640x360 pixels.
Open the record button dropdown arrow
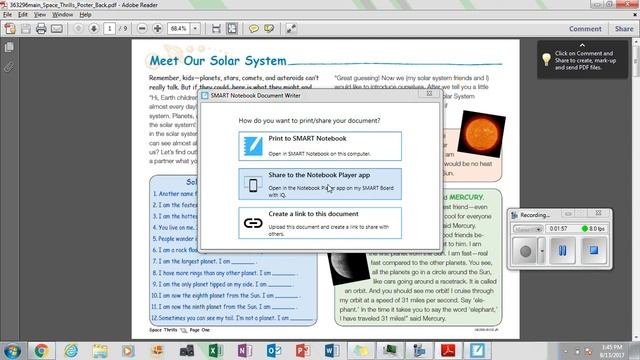[542, 251]
